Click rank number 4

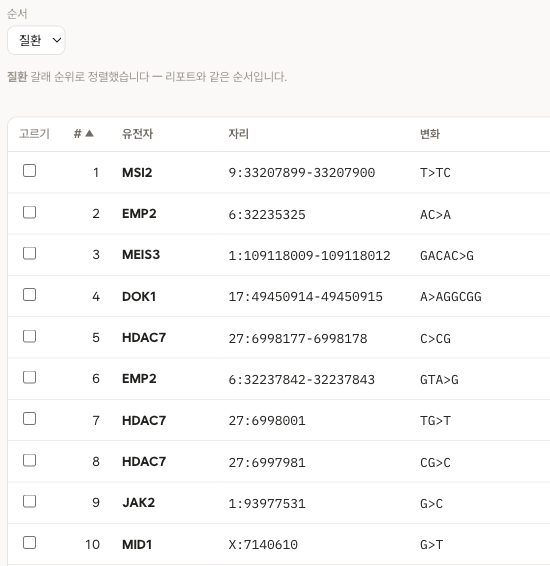click(96, 297)
